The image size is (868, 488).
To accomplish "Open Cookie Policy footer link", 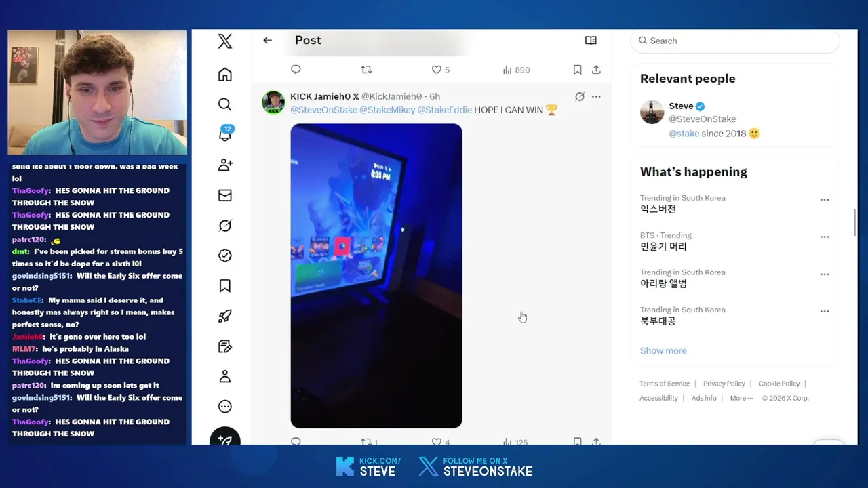I will click(779, 384).
